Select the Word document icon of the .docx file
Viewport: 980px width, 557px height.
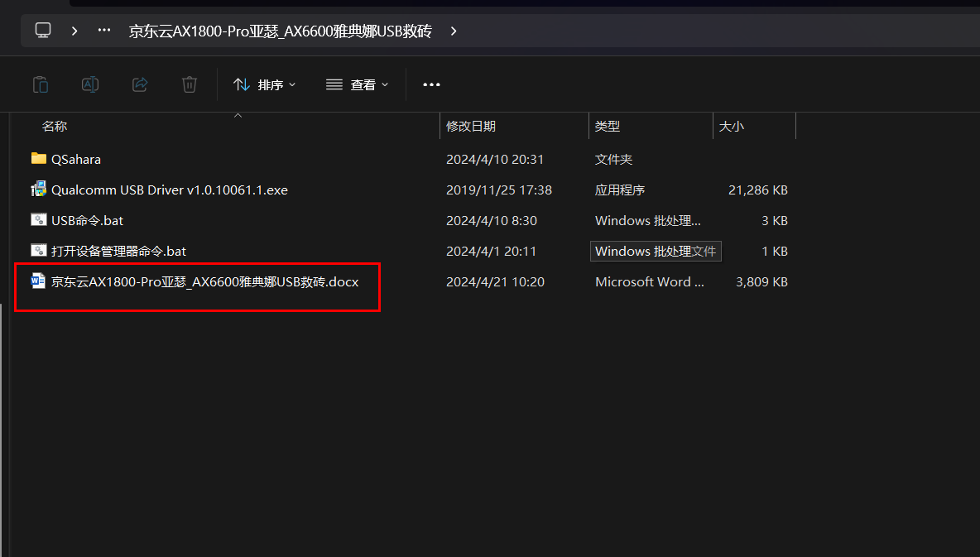click(x=39, y=281)
